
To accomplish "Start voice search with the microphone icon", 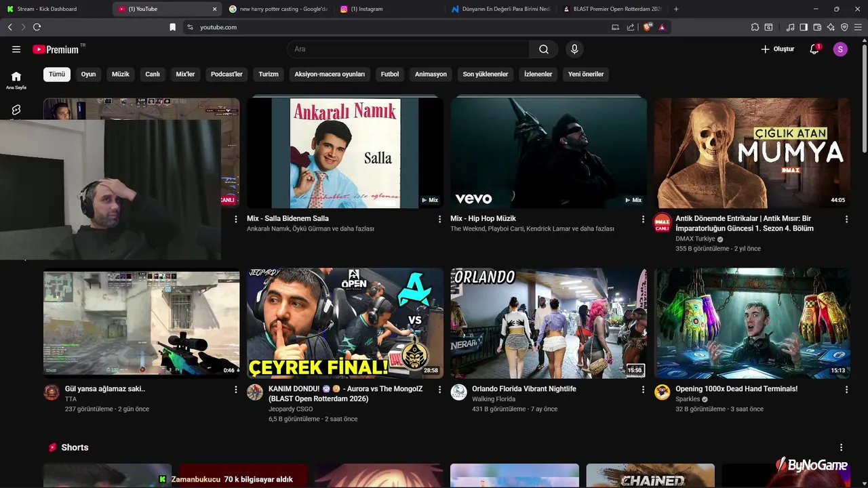I will point(574,49).
